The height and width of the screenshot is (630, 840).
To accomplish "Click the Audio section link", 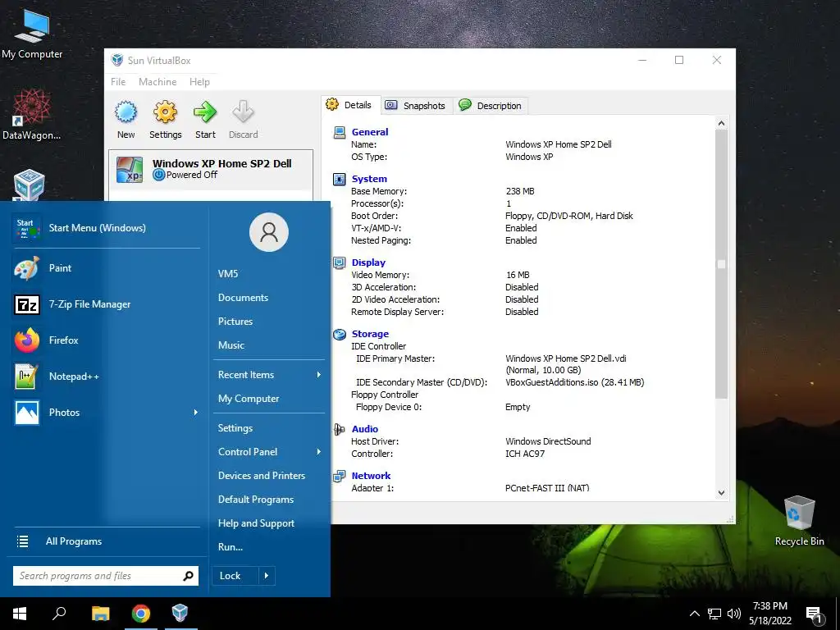I will (365, 429).
